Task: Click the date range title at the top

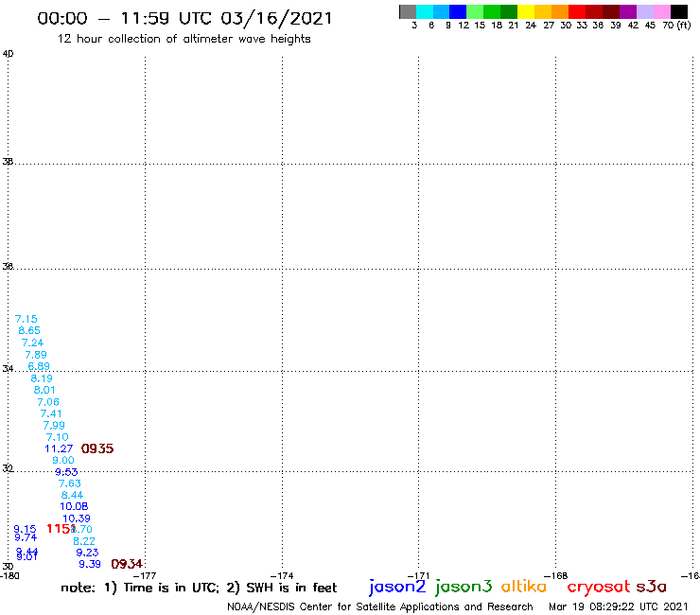Action: 184,18
